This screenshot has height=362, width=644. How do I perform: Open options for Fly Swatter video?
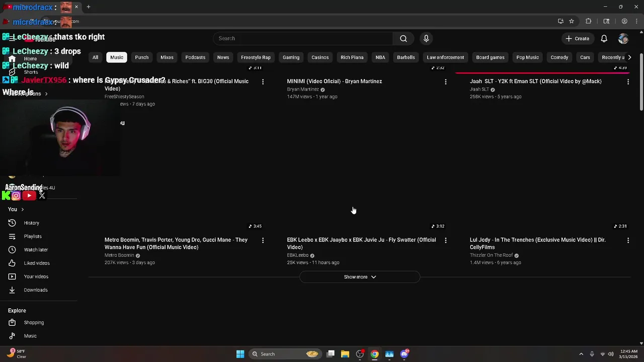coord(445,240)
